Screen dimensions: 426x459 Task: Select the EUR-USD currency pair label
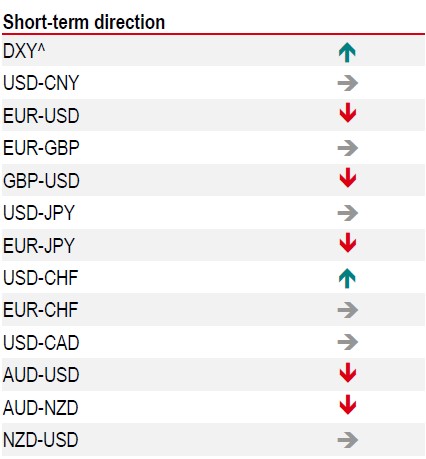[x=41, y=116]
